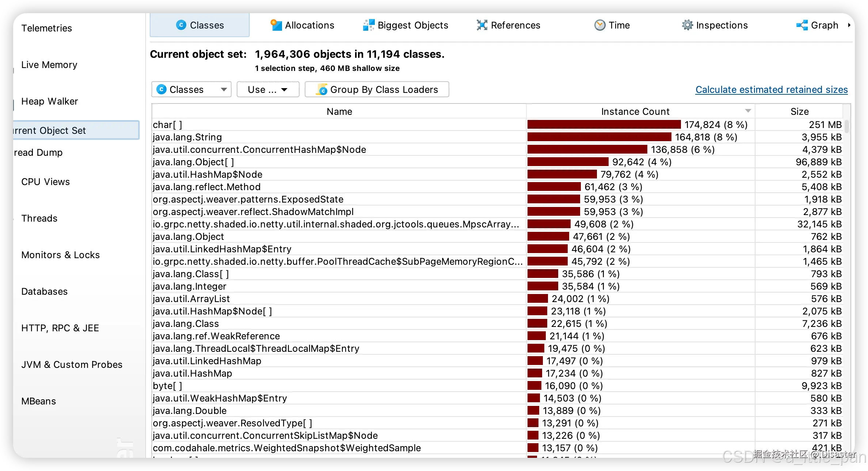Click the Inspections gear icon
868x471 pixels.
click(x=687, y=25)
